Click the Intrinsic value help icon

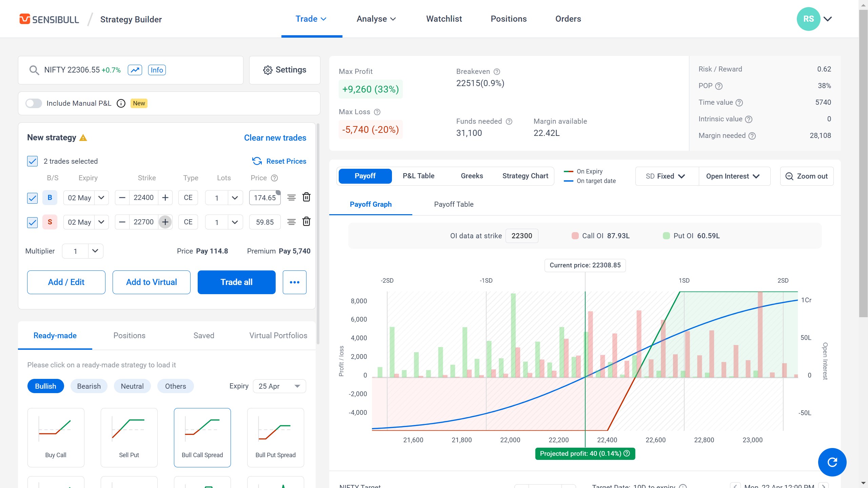[749, 119]
